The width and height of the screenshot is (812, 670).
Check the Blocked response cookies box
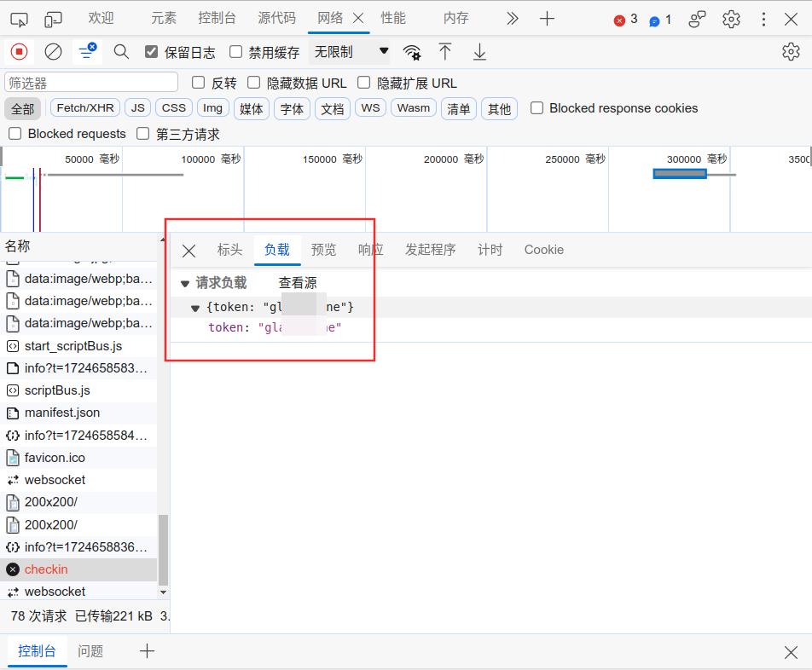tap(537, 108)
